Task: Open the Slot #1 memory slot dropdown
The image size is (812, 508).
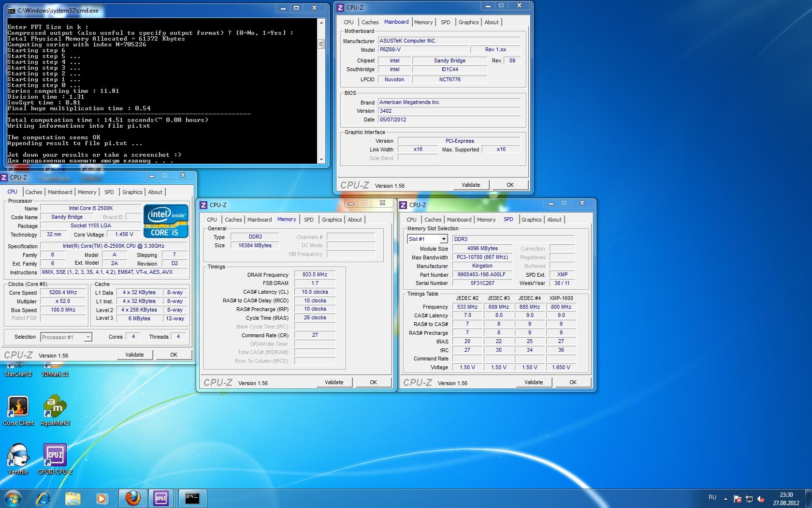Action: (427, 239)
